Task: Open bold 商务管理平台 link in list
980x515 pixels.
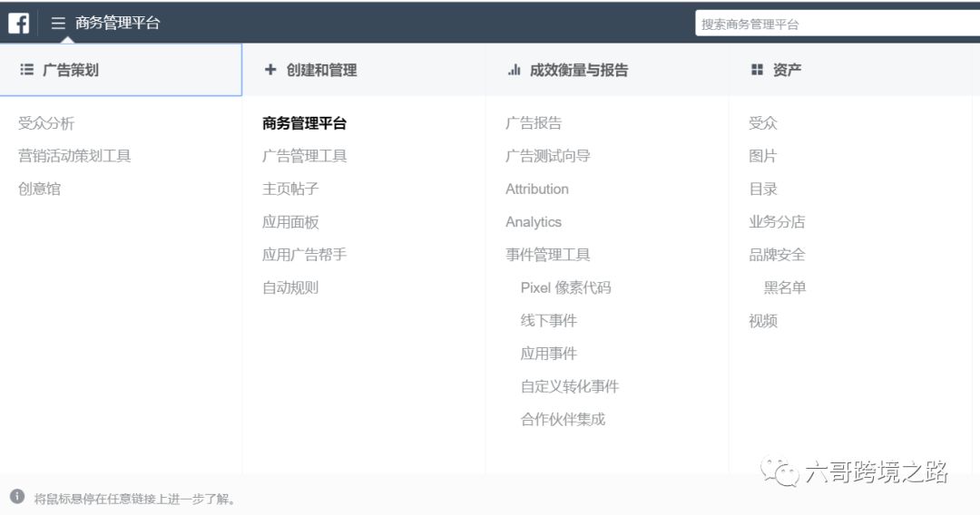Action: tap(304, 123)
